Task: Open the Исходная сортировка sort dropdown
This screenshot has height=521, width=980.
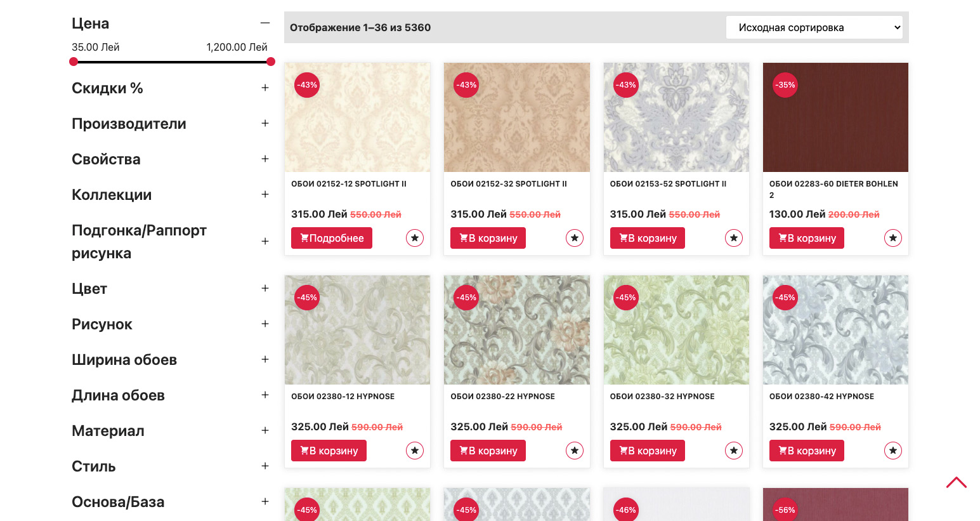Action: click(814, 27)
